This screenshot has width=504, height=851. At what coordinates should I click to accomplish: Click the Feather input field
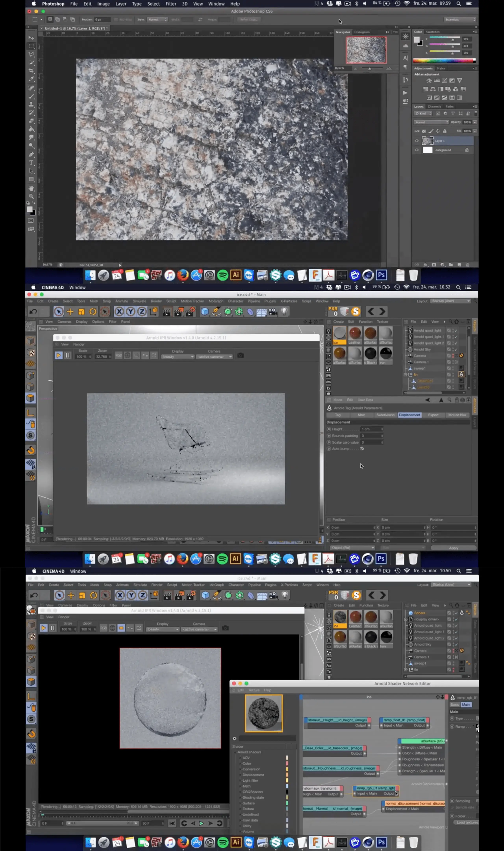coord(103,19)
